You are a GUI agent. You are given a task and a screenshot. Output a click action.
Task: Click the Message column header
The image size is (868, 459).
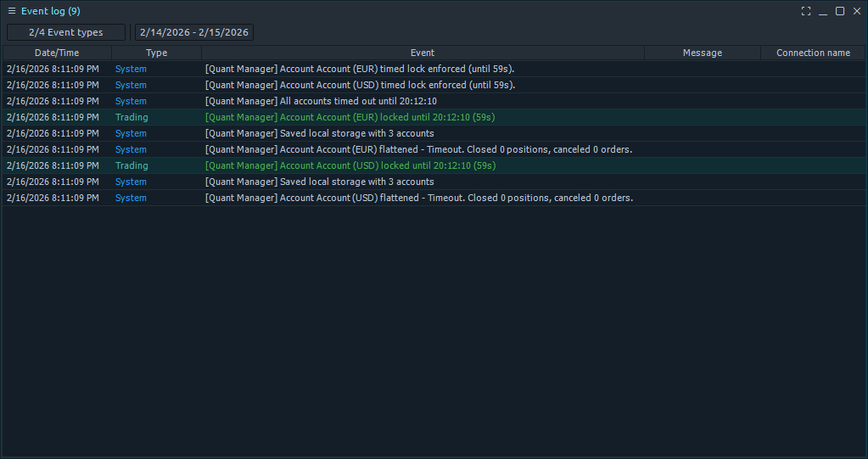(x=702, y=53)
